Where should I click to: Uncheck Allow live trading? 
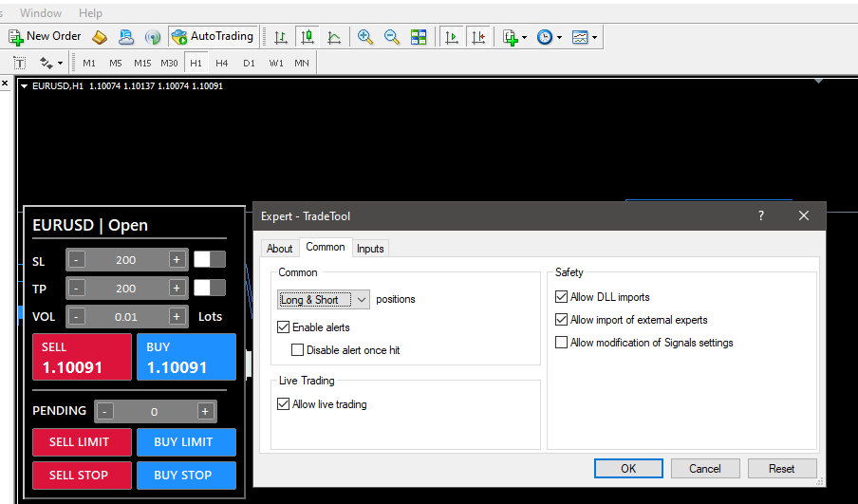(283, 403)
